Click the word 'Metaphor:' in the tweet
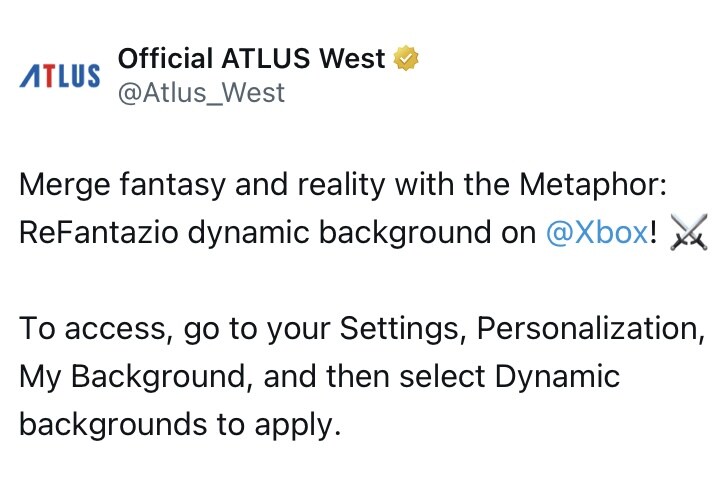This screenshot has height=482, width=718. point(593,184)
